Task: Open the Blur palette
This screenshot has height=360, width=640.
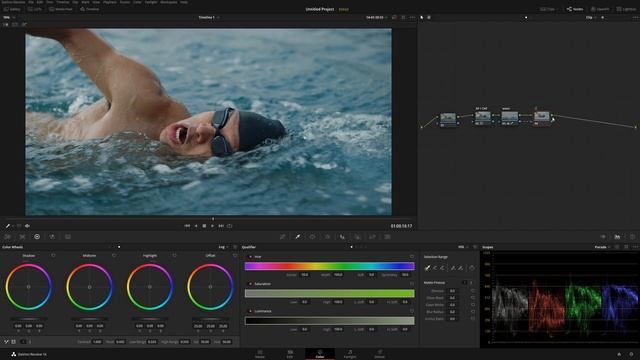Action: coord(342,237)
